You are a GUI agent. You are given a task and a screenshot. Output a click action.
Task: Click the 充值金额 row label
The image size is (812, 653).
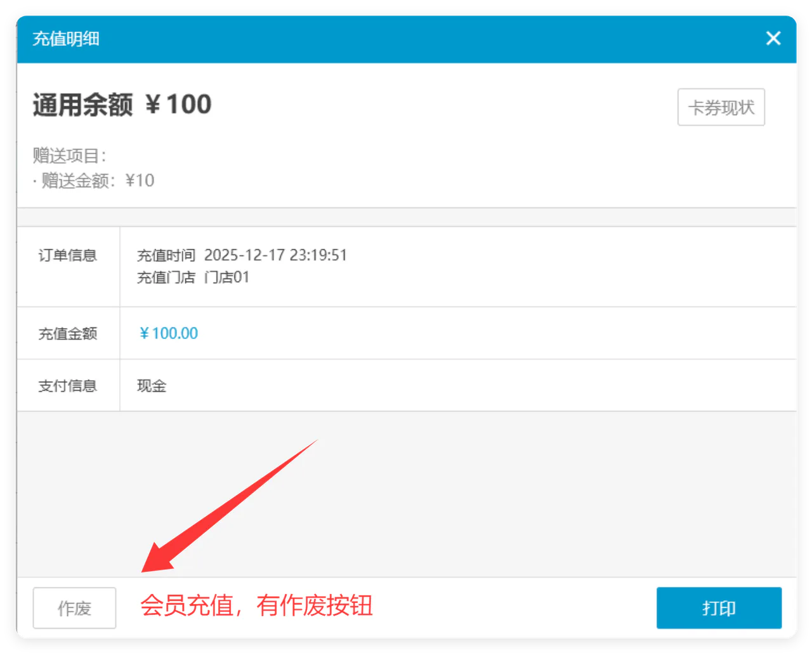(67, 333)
